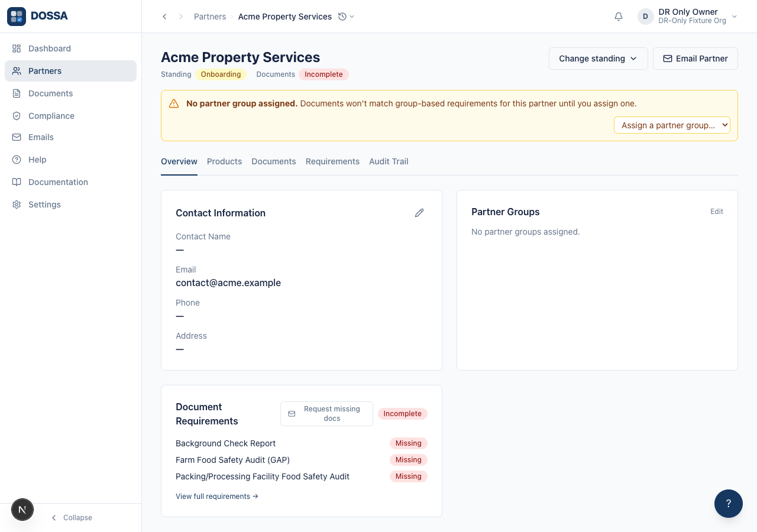Click Request missing docs button
This screenshot has height=532, width=757.
click(326, 414)
